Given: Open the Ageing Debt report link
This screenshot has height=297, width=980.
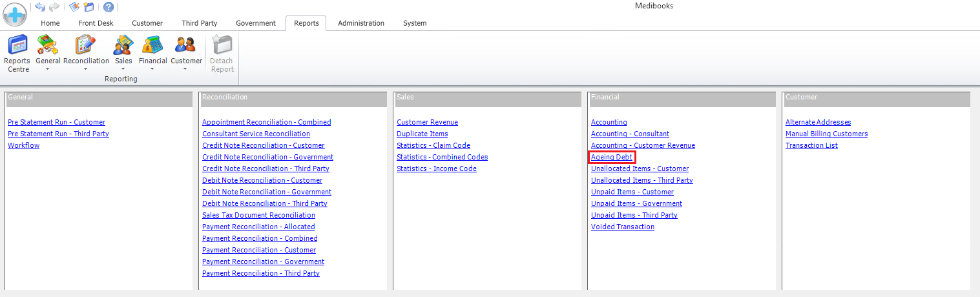Looking at the screenshot, I should (x=611, y=157).
